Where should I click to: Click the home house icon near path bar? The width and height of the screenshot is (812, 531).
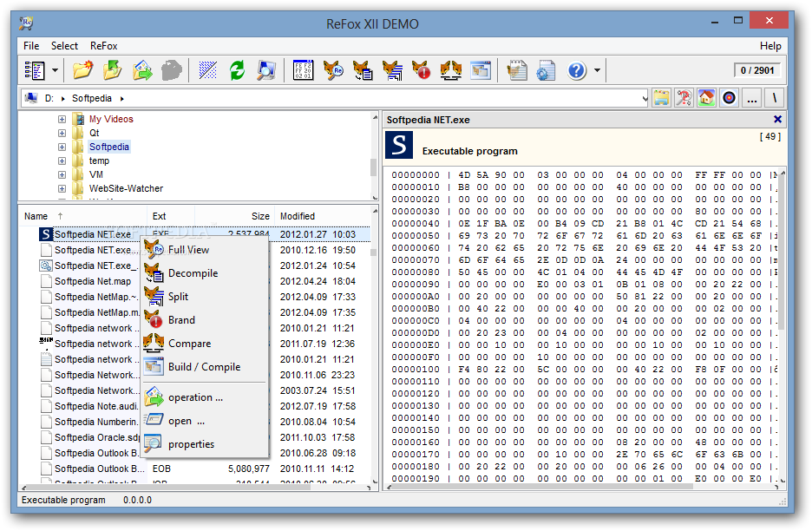[706, 98]
